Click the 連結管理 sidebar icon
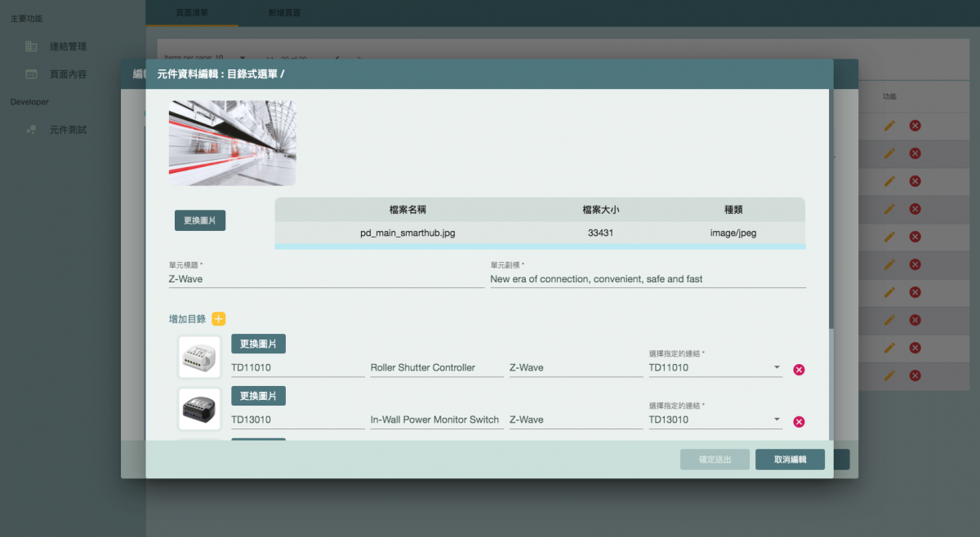980x537 pixels. pos(31,47)
